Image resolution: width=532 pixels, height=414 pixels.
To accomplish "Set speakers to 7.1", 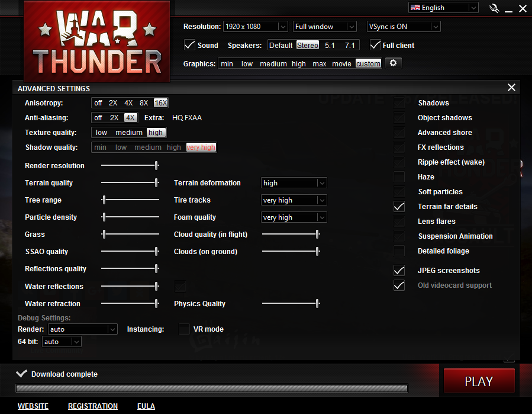I will [x=350, y=45].
